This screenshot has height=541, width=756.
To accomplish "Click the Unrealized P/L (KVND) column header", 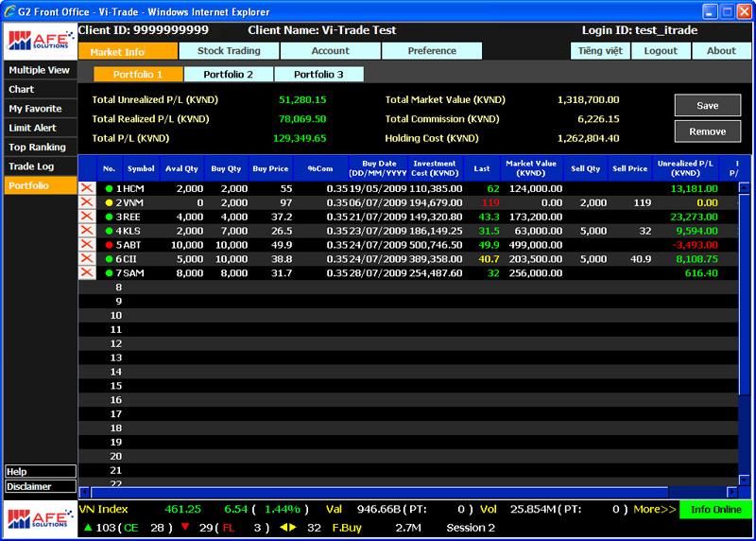I will (x=685, y=168).
